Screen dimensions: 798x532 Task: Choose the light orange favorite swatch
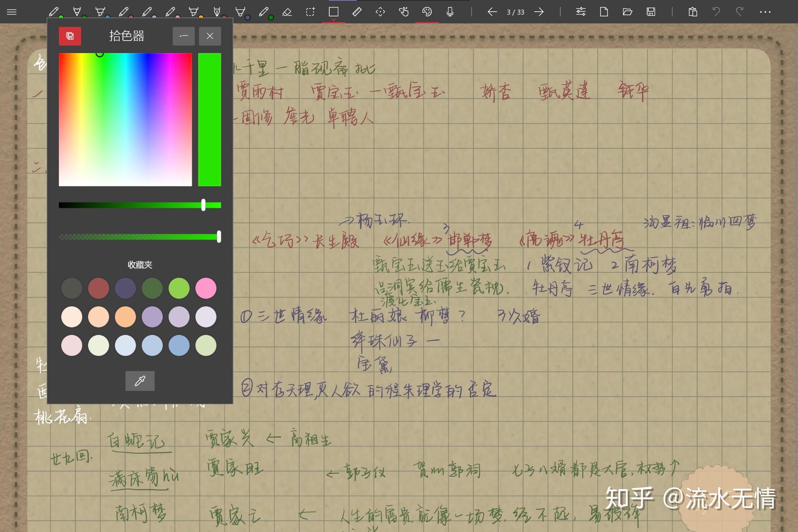99,317
